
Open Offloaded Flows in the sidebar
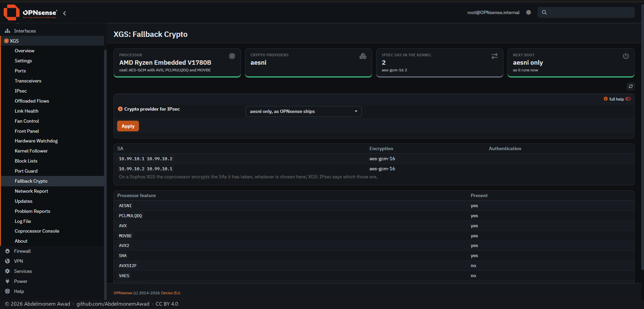pos(32,101)
